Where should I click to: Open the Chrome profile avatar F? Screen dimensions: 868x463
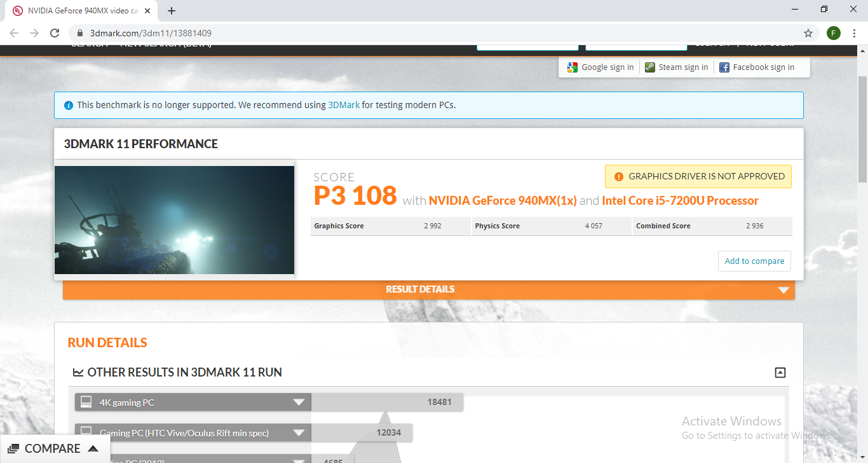tap(834, 33)
